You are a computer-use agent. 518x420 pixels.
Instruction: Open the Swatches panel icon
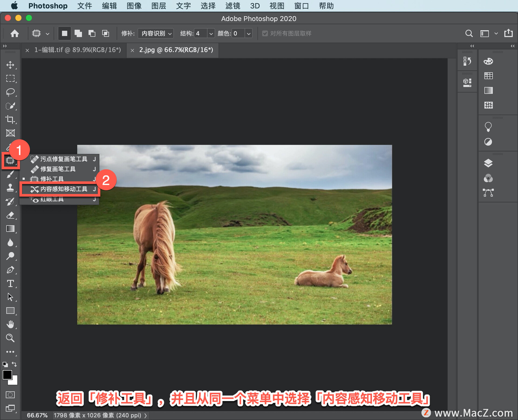488,76
